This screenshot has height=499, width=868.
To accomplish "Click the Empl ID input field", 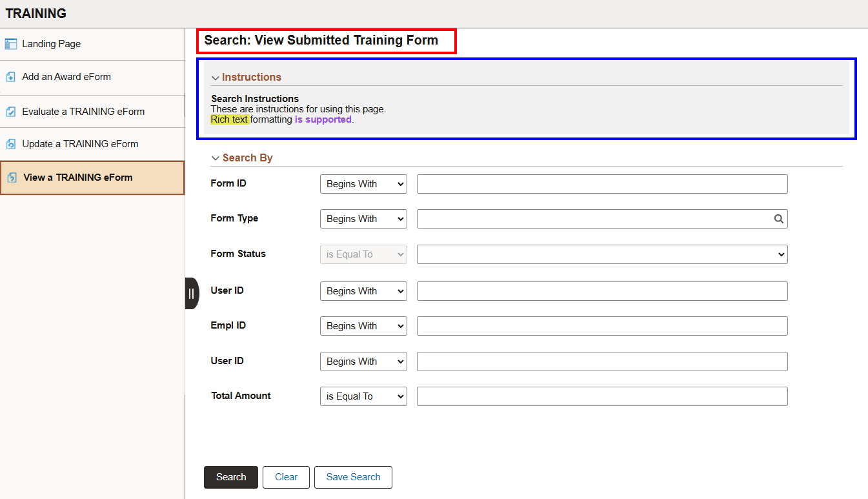I will [x=602, y=326].
